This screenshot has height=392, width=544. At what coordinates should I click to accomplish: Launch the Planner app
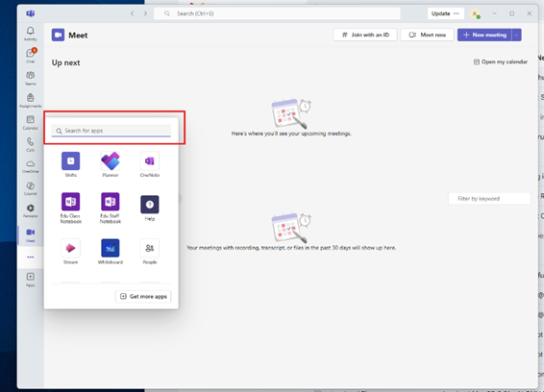tap(111, 164)
